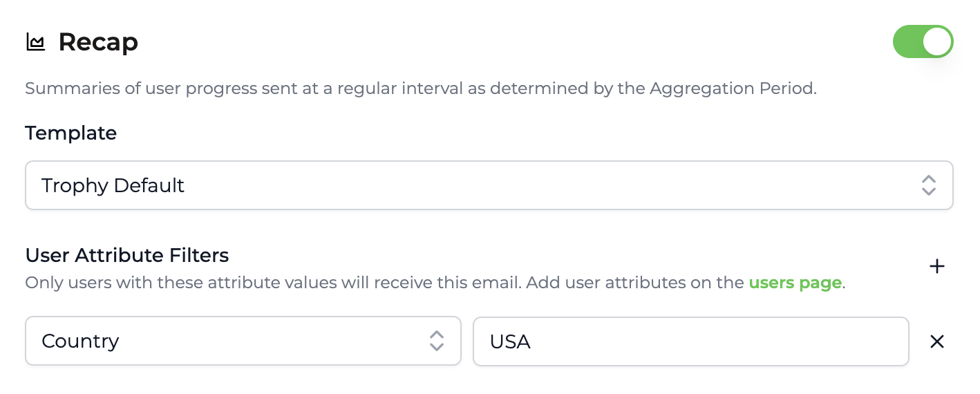Click the white knob of the Recap switch
The height and width of the screenshot is (394, 980).
(x=936, y=42)
